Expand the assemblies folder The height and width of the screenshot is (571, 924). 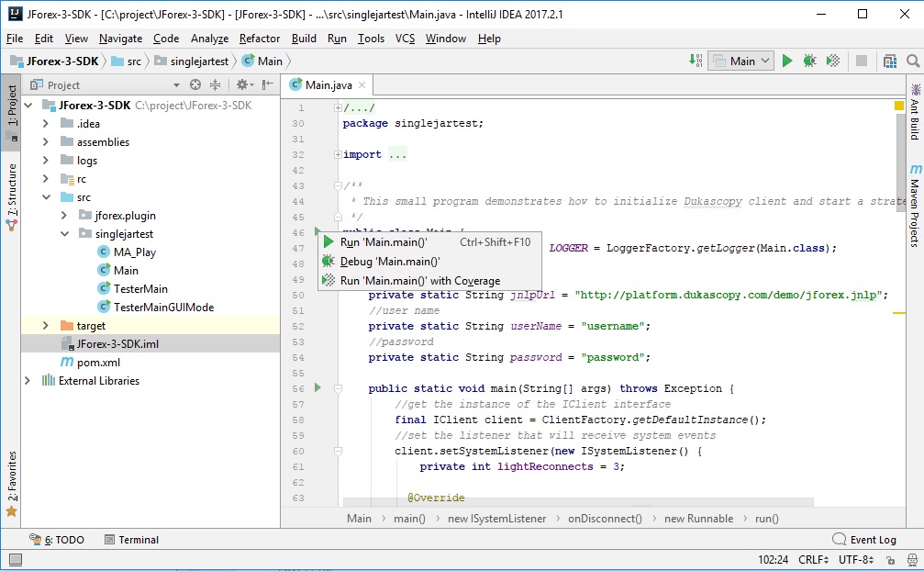(x=45, y=142)
